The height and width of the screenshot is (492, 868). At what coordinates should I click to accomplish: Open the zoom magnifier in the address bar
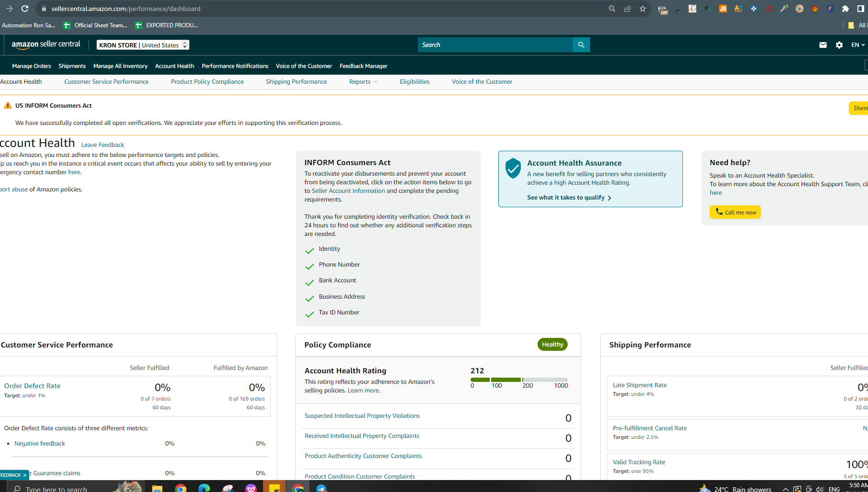click(x=612, y=9)
